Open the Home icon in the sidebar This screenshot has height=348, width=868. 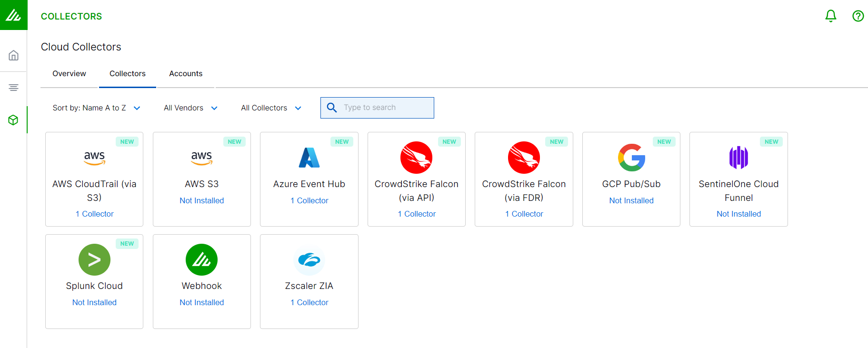[x=13, y=55]
